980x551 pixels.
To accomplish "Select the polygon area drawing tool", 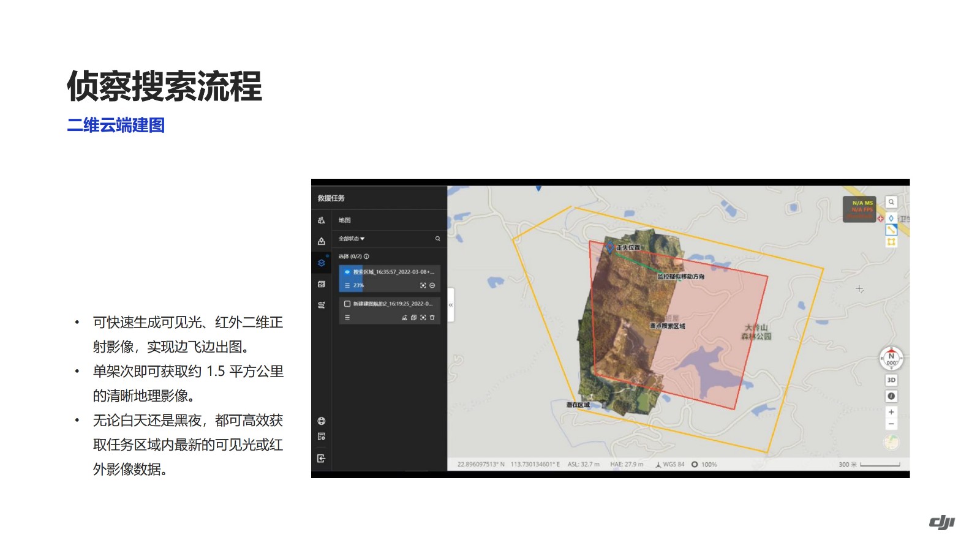I will 891,242.
